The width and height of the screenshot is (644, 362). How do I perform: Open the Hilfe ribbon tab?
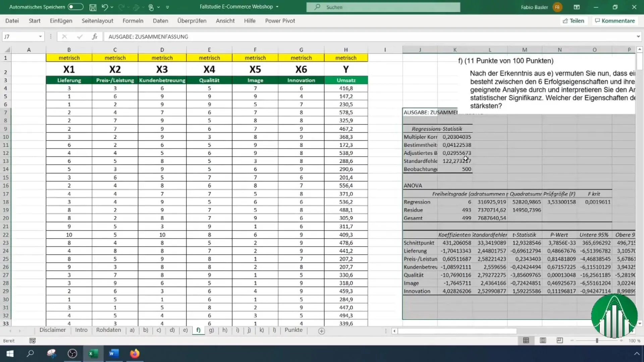pyautogui.click(x=250, y=21)
